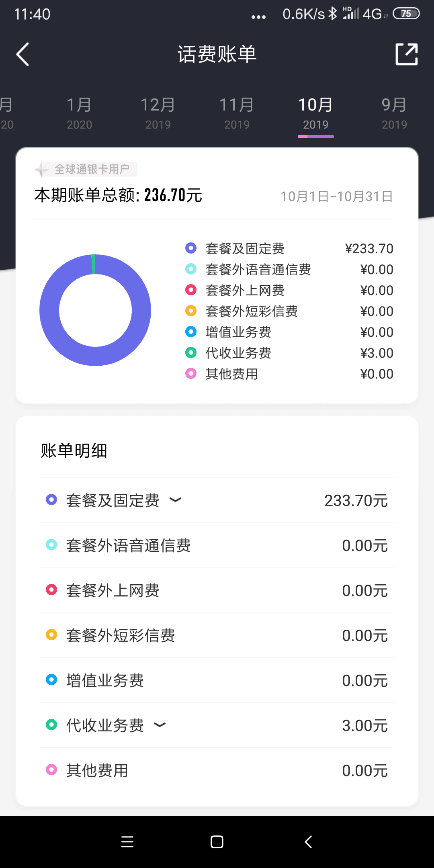Tap the green 代收业务费 legend dot
This screenshot has width=434, height=868.
point(191,353)
